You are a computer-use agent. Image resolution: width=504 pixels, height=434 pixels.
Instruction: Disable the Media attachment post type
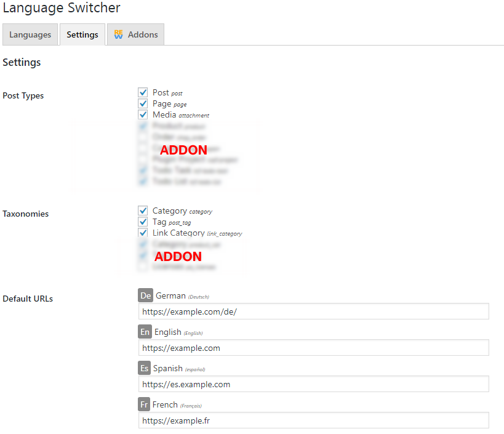click(143, 115)
